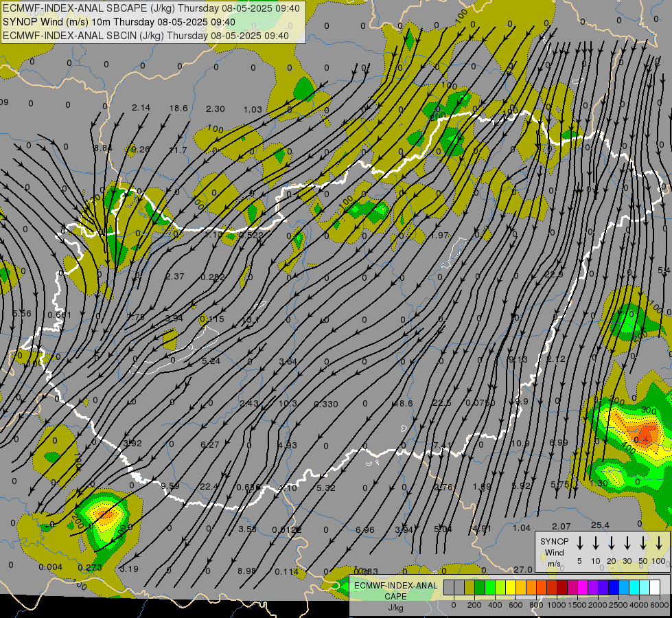Choose the bright magenta swatch in the CAPE legend
The height and width of the screenshot is (618, 672).
click(x=583, y=588)
